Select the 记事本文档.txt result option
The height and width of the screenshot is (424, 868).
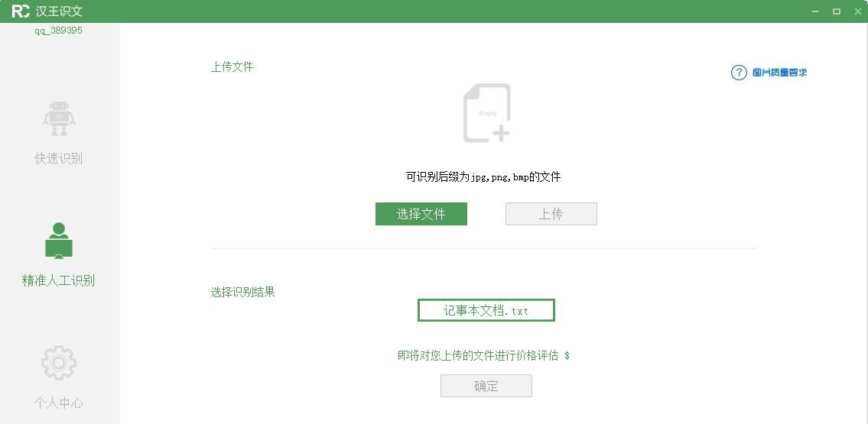pos(486,311)
